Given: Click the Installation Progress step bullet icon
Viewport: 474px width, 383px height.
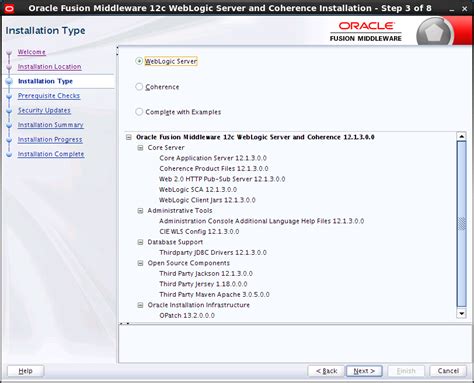Looking at the screenshot, I should (9, 140).
